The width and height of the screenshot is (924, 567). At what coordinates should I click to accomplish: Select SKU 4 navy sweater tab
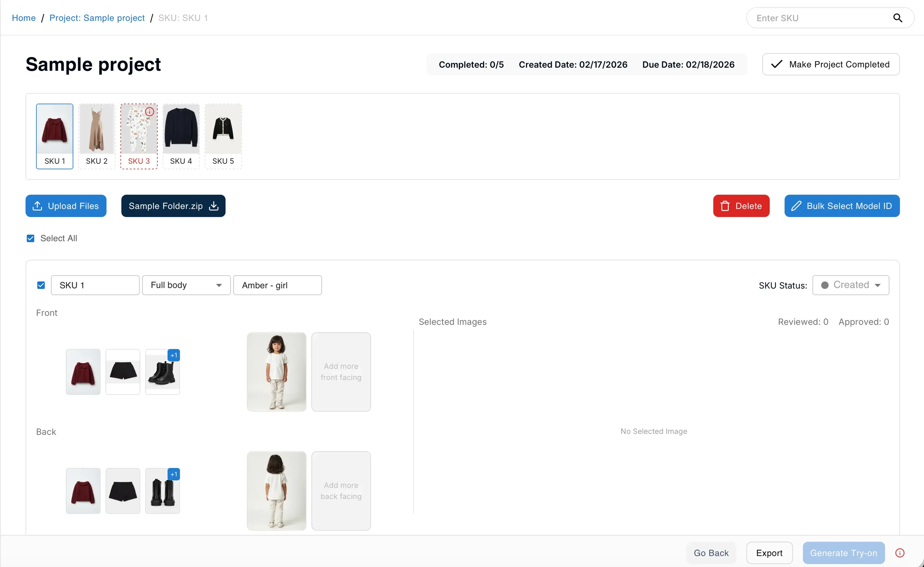(x=181, y=136)
